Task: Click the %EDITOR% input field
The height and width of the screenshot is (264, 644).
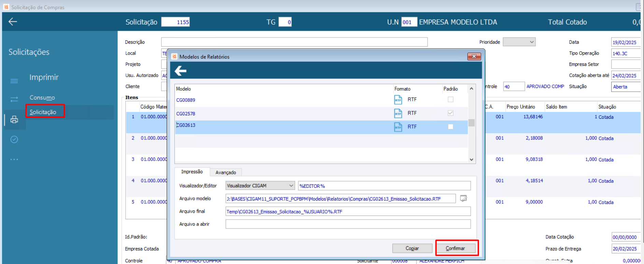Action: (x=384, y=186)
